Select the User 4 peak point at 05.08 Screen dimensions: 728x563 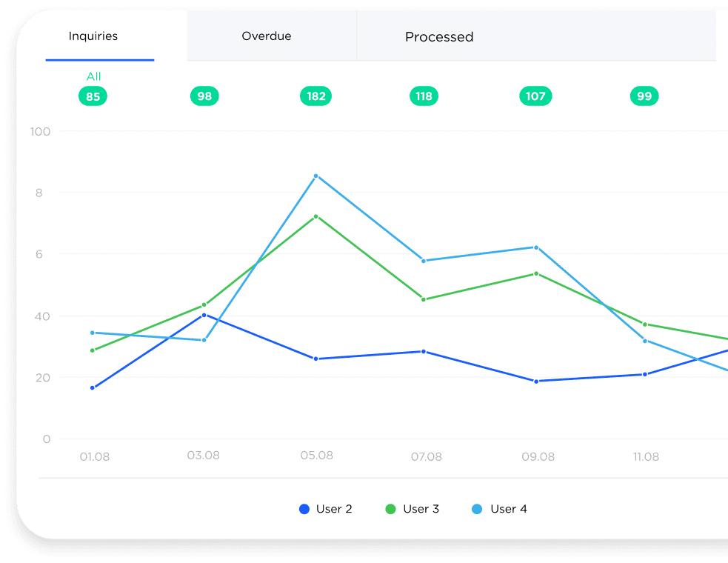pos(316,176)
